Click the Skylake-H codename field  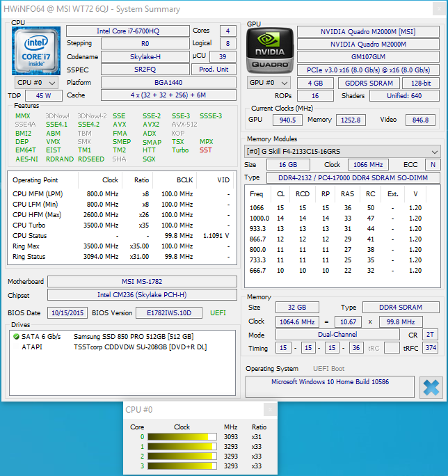(145, 57)
